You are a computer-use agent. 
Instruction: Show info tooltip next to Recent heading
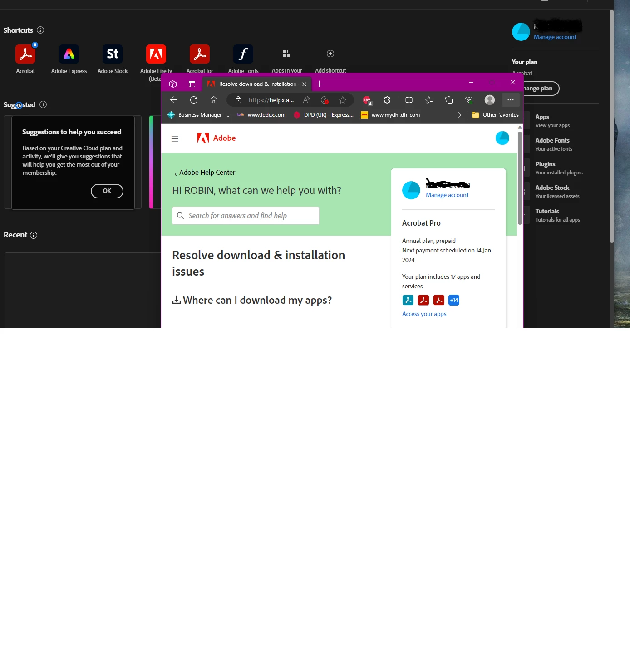click(34, 235)
